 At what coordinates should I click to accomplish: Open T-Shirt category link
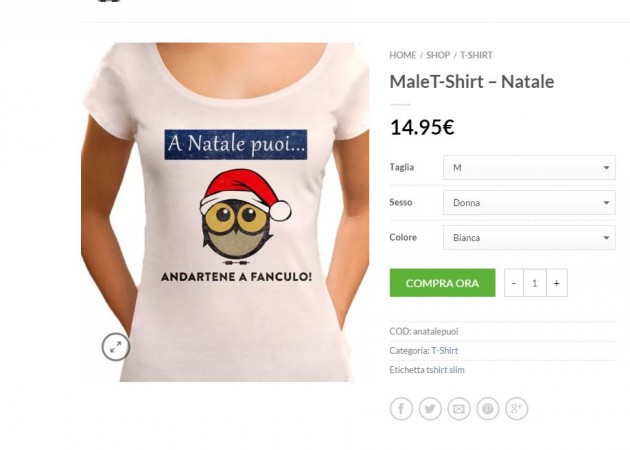point(445,350)
